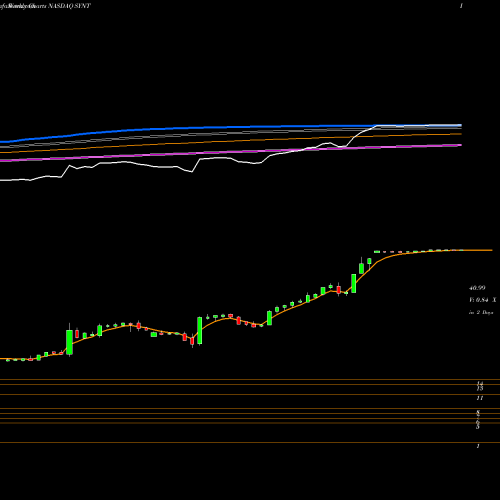The width and height of the screenshot is (500, 500).
Task: Click the 40.99 price label
Action: point(477,288)
